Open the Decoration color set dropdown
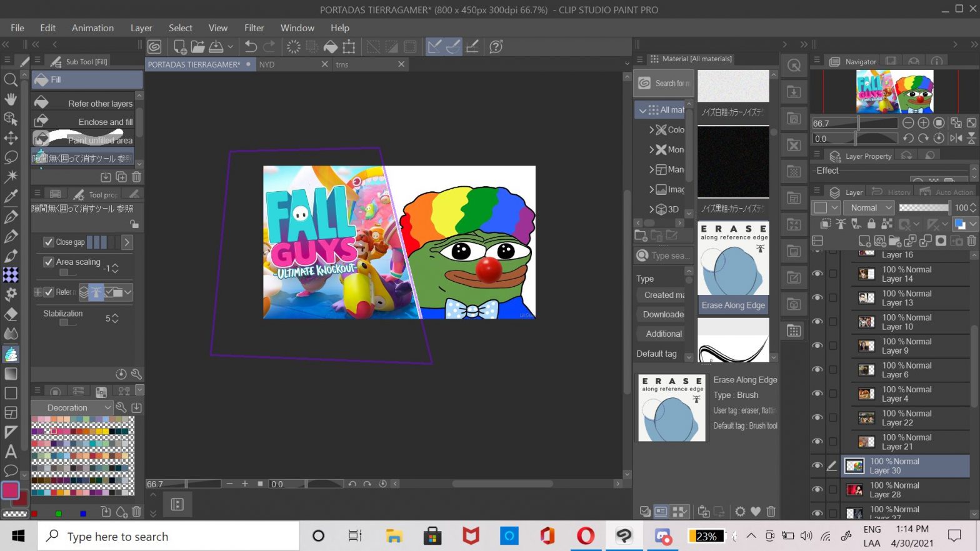980x551 pixels. pos(71,407)
